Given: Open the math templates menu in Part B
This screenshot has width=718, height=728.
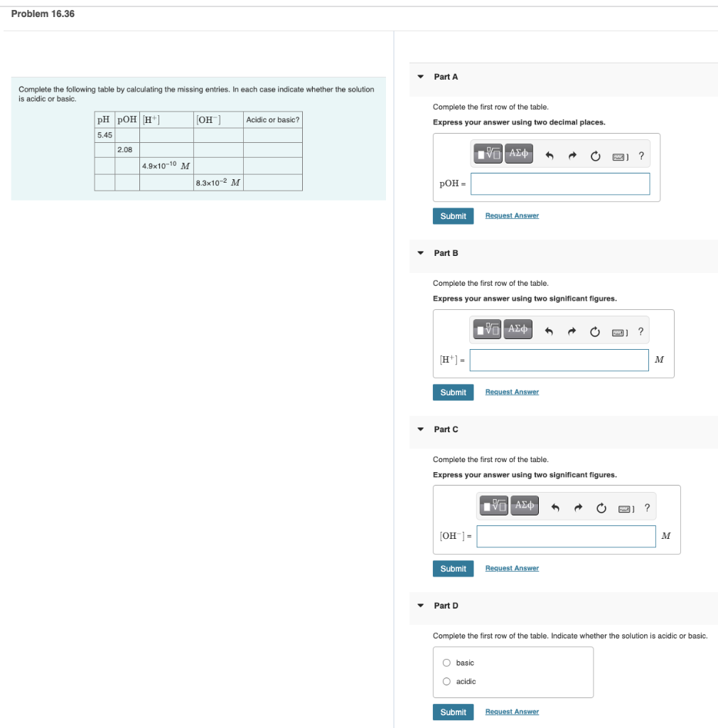Looking at the screenshot, I should 489,329.
